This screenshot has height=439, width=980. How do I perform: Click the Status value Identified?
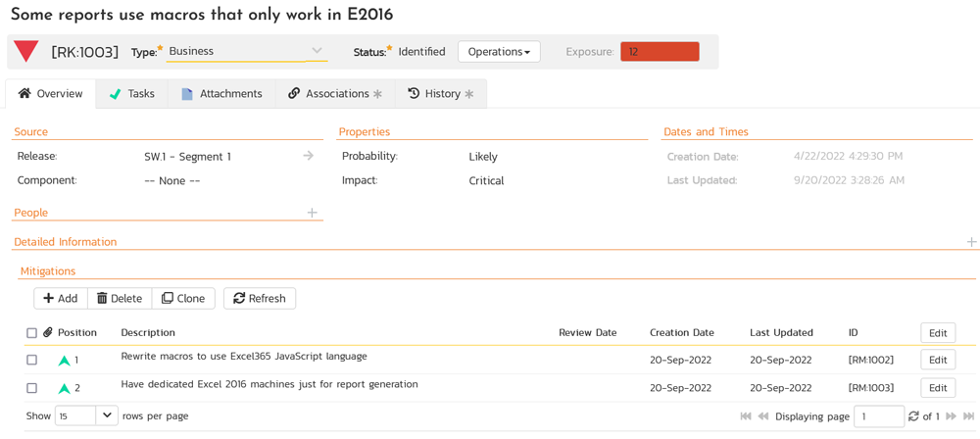(x=421, y=52)
